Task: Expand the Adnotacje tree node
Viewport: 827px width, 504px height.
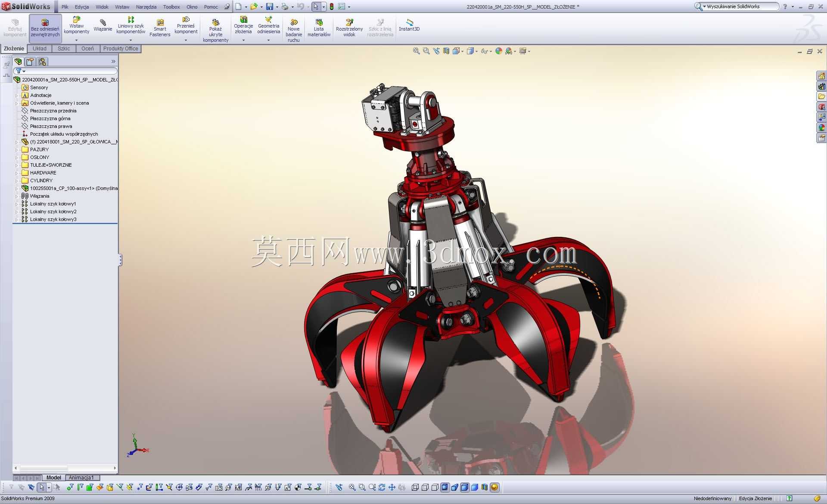Action: [17, 95]
